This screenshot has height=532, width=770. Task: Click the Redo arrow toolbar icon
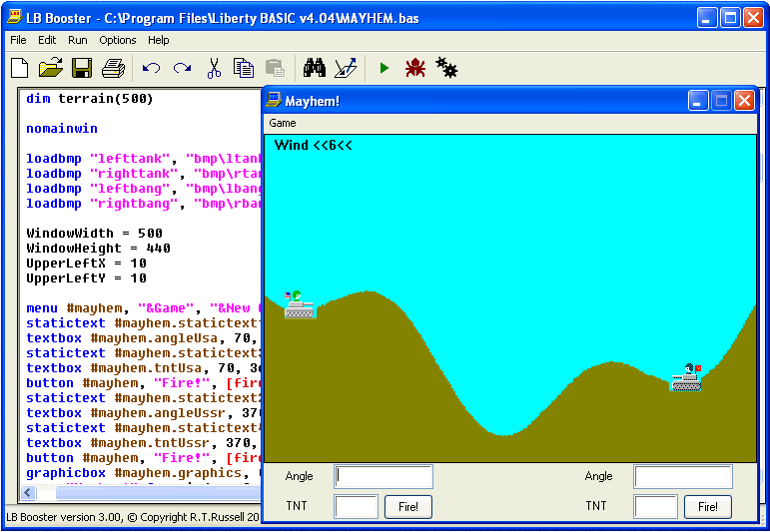182,68
